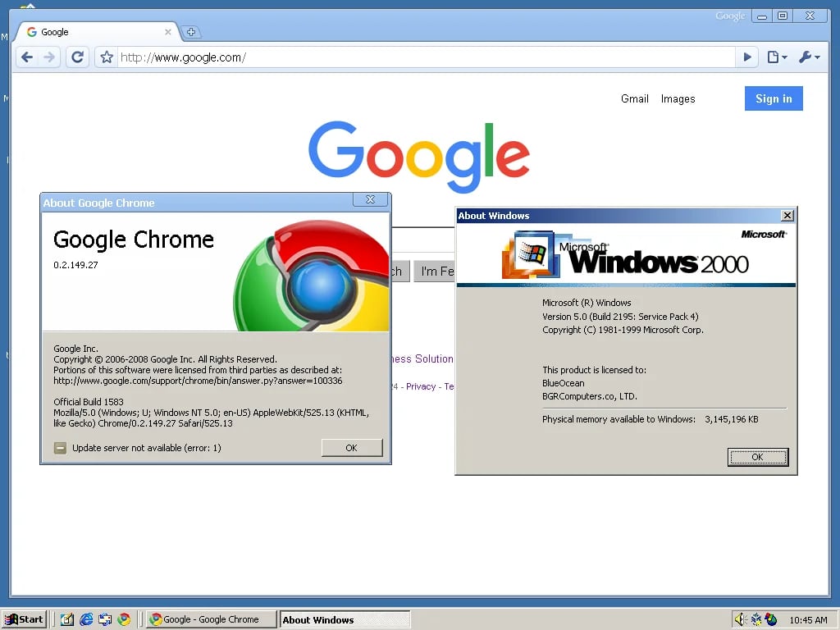
Task: Reload the page with the refresh icon
Action: [78, 57]
